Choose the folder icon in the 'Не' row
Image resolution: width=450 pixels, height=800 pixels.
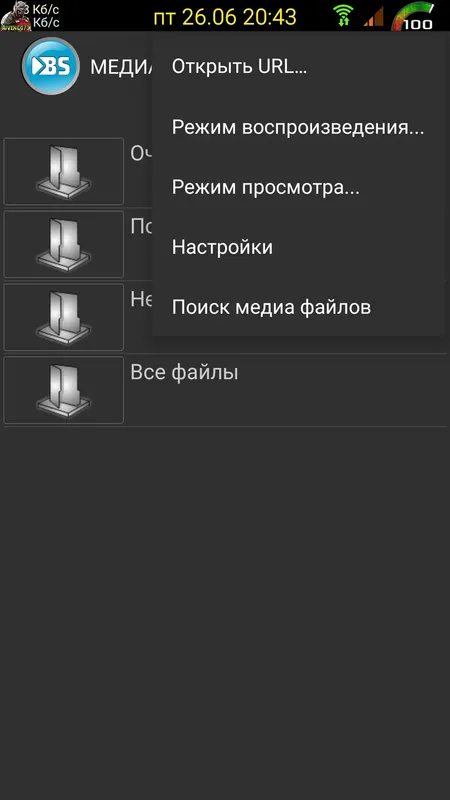point(63,317)
